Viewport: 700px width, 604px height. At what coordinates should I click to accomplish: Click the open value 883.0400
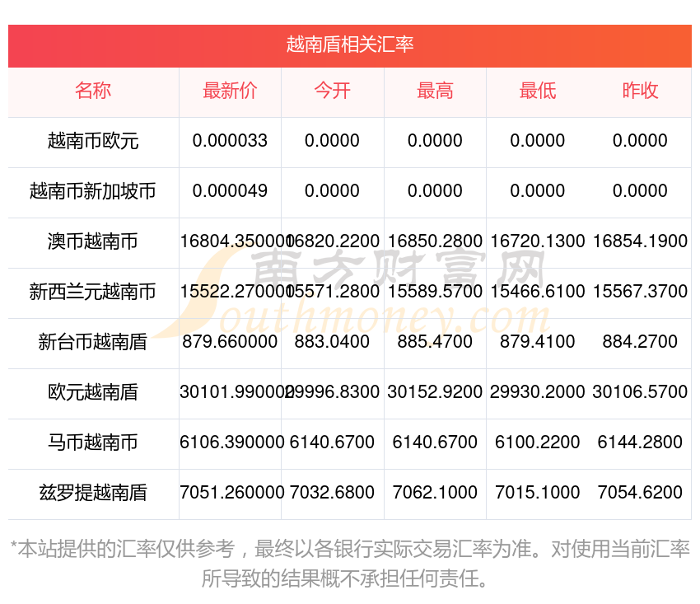[332, 342]
